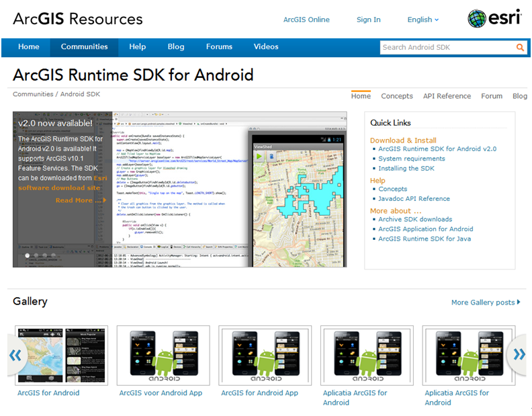Image resolution: width=532 pixels, height=416 pixels.
Task: Open the ArcGIS Online link
Action: tap(306, 19)
